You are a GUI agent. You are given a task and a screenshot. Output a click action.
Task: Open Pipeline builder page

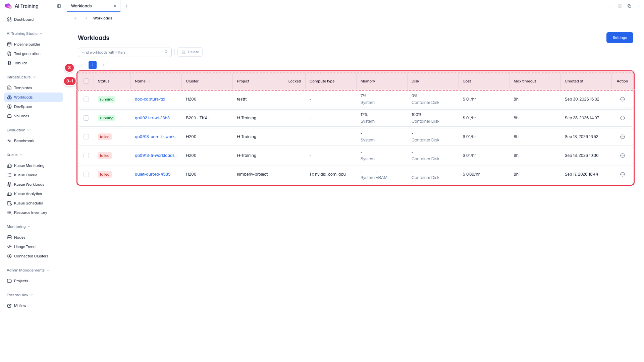coord(33,44)
